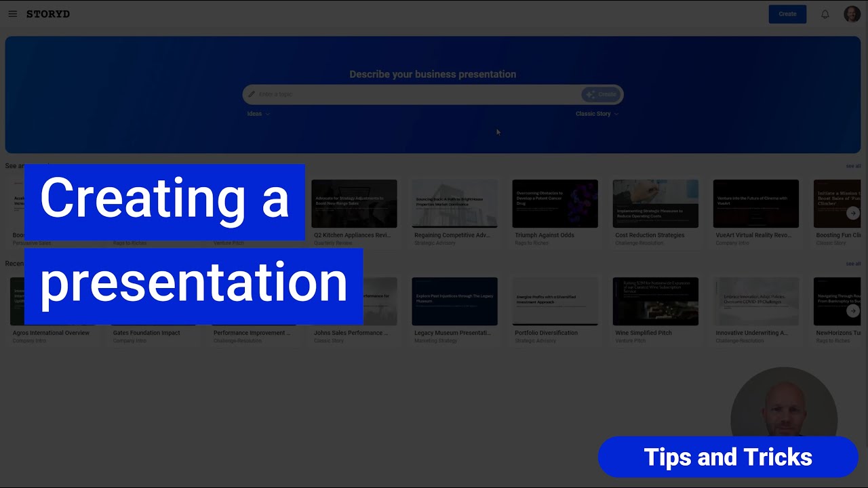Open the Triumph Against Odds thumbnail
Image resolution: width=868 pixels, height=488 pixels.
555,203
